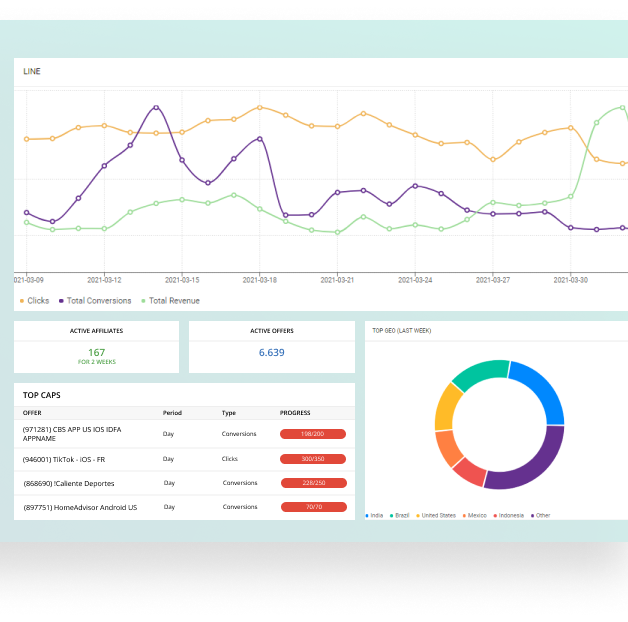Screen dimensions: 628x622
Task: Open the HomeAdvisor Android US offer
Action: click(x=80, y=507)
